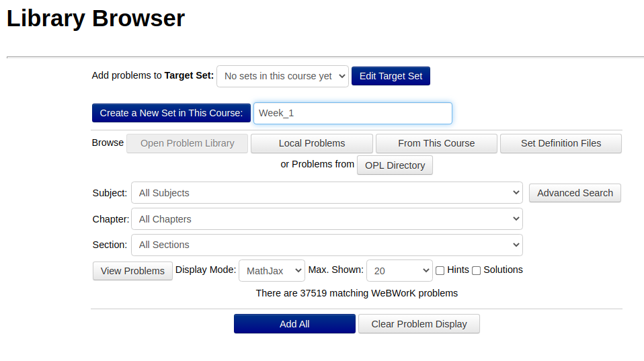Browse problems From This Course
Viewport: 644px width, 361px height.
tap(436, 143)
